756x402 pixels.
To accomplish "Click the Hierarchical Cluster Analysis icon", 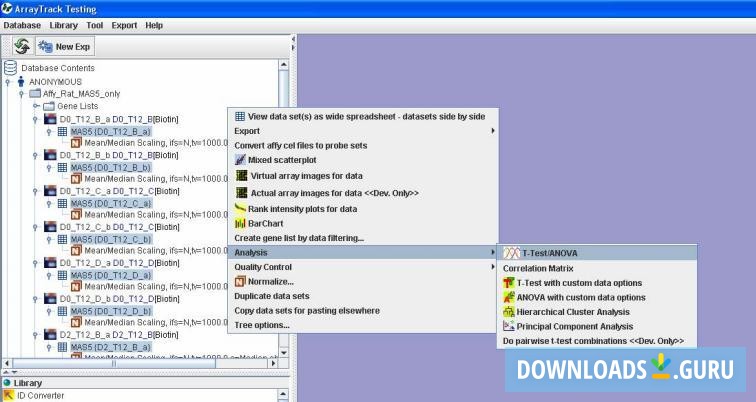I will [509, 312].
